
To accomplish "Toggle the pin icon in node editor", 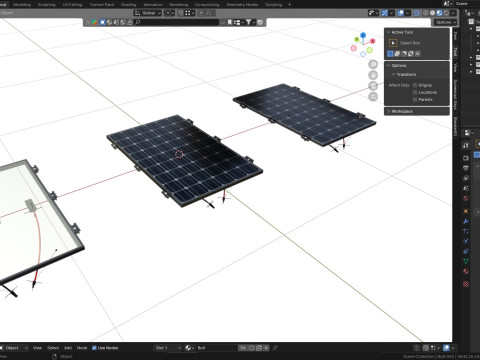I will pyautogui.click(x=275, y=348).
